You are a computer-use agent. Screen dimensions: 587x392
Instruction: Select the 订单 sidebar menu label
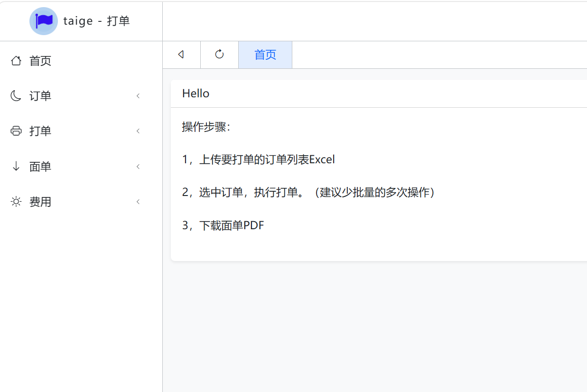pyautogui.click(x=40, y=96)
